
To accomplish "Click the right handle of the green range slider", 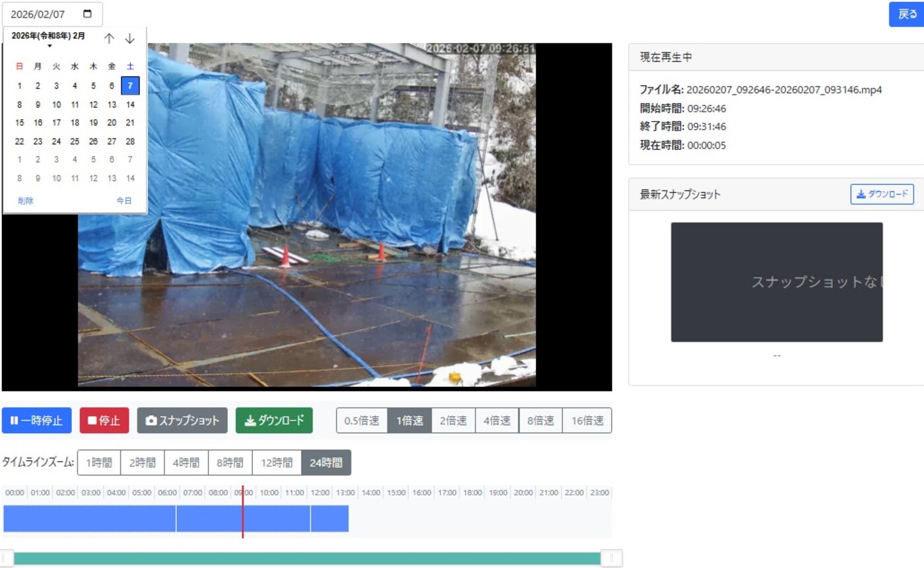I will [611, 559].
